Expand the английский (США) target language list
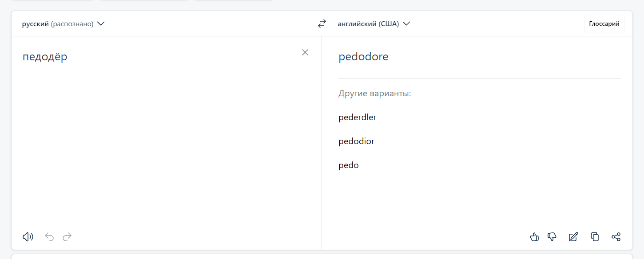 coord(374,24)
